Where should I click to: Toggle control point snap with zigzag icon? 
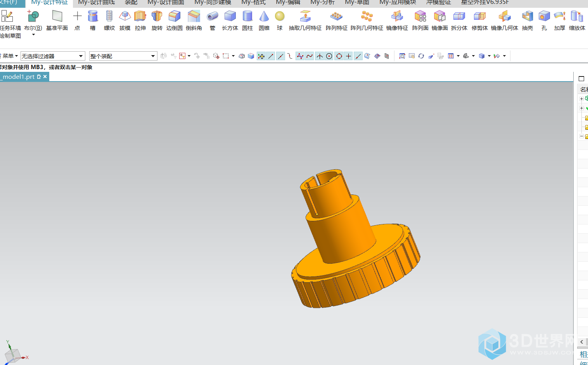(300, 56)
